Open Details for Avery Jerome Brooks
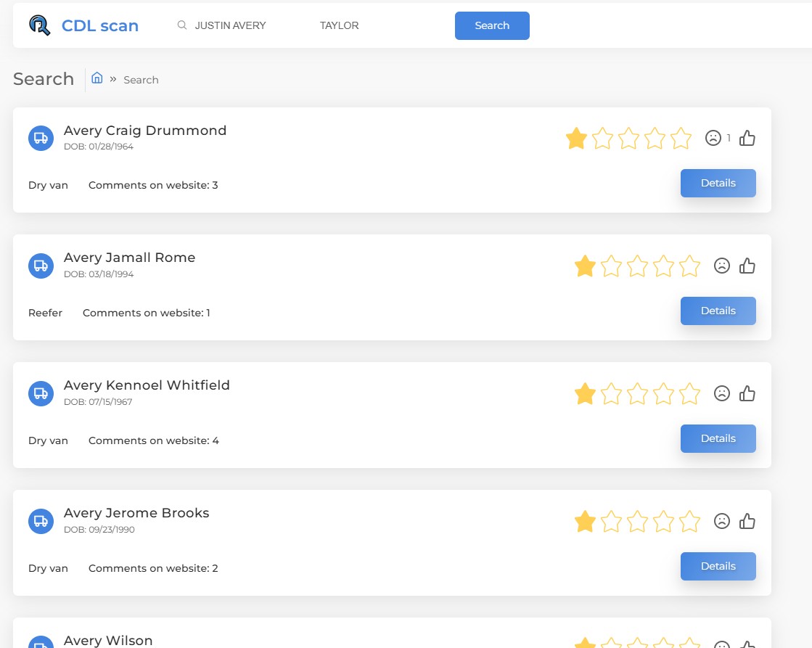 (718, 566)
